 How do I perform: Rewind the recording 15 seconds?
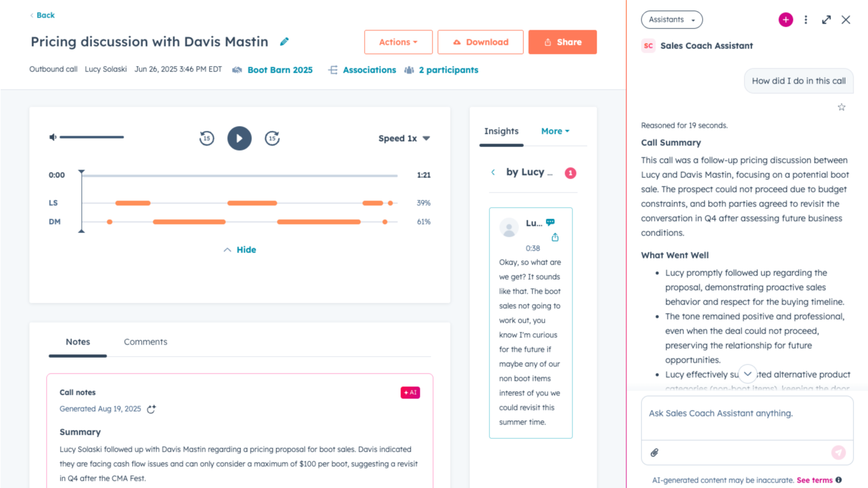pos(206,138)
